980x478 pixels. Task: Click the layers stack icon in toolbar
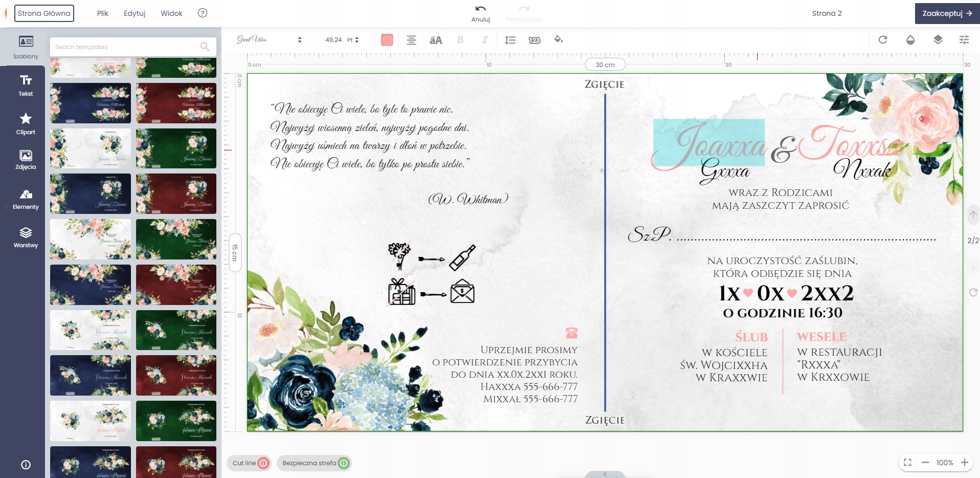pos(938,39)
